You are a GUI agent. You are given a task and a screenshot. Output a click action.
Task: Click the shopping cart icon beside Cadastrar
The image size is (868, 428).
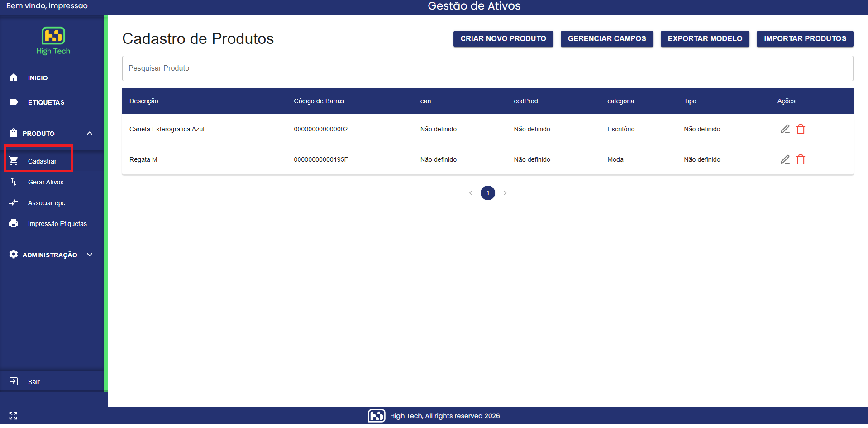tap(14, 161)
